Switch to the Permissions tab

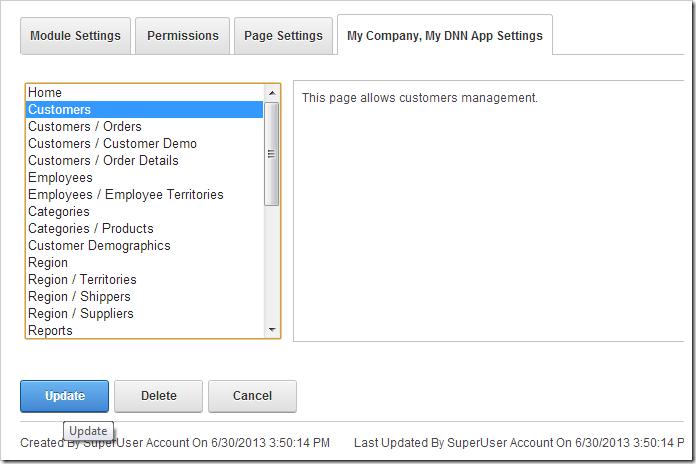tap(182, 36)
